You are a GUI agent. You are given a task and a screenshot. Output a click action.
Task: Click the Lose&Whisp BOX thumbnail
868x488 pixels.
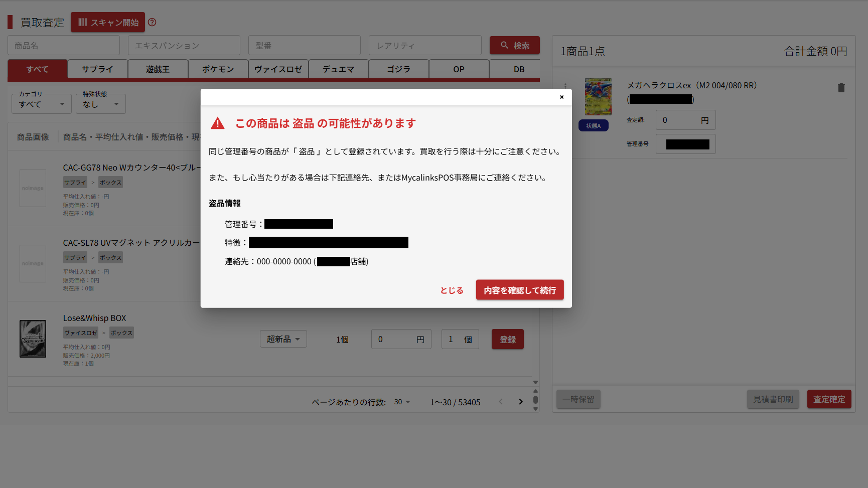[x=33, y=339]
